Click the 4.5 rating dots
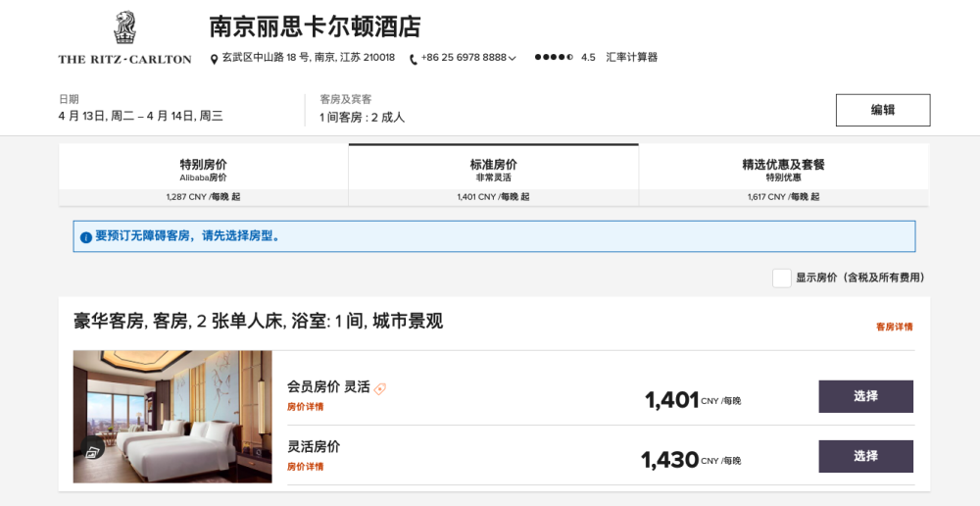Viewport: 980px width, 506px height. (554, 57)
